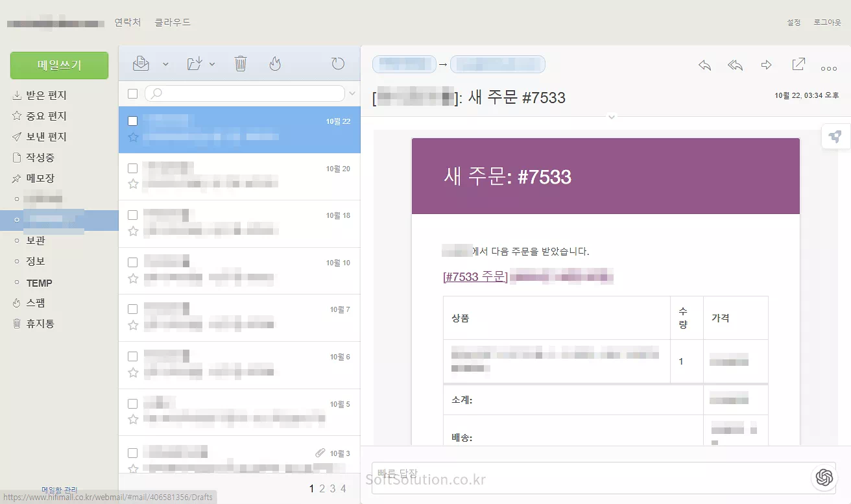Tick checkbox of the 10월 5 message
The width and height of the screenshot is (851, 504).
(x=133, y=404)
